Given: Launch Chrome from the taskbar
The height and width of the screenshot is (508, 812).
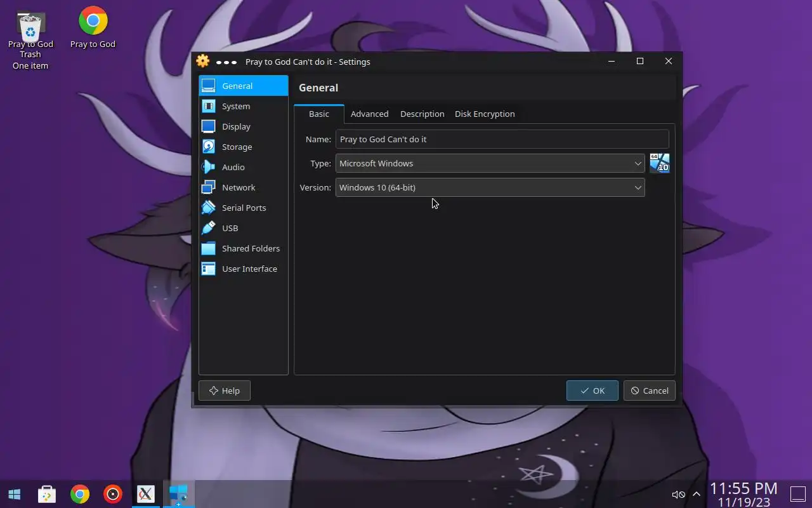Looking at the screenshot, I should point(80,494).
